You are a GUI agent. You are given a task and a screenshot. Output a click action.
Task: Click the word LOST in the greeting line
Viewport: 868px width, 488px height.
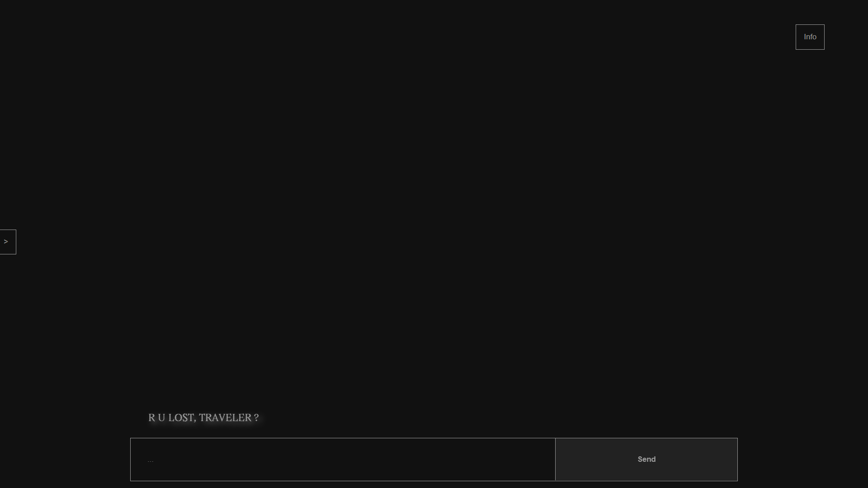pyautogui.click(x=182, y=418)
